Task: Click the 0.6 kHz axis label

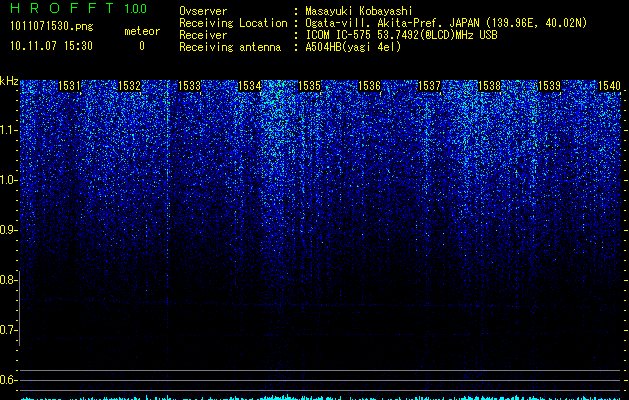Action: 7,380
